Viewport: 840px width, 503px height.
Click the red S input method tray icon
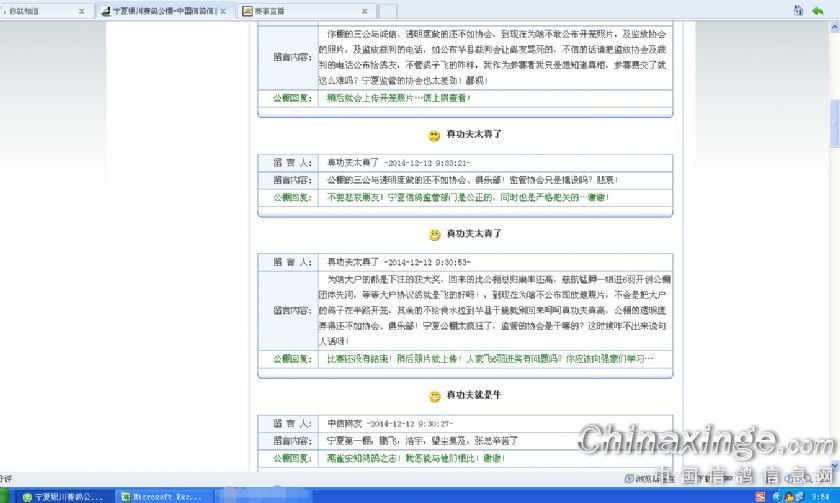(761, 496)
